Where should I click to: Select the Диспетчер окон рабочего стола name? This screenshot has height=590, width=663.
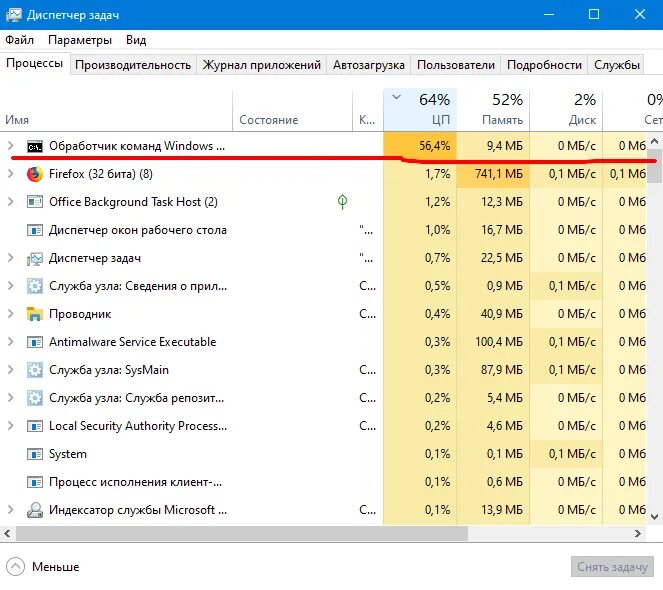(x=138, y=230)
